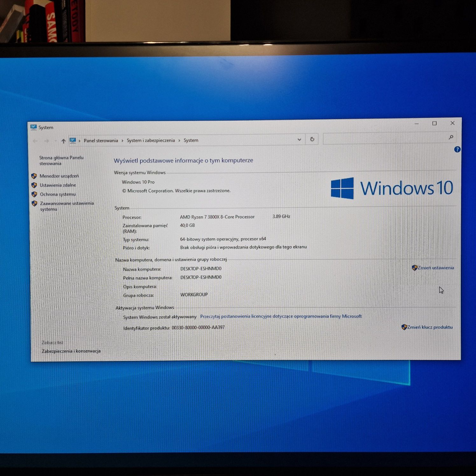This screenshot has height=476, width=476.
Task: Click the shield icon by Zmień klucz produktu
Action: (404, 327)
